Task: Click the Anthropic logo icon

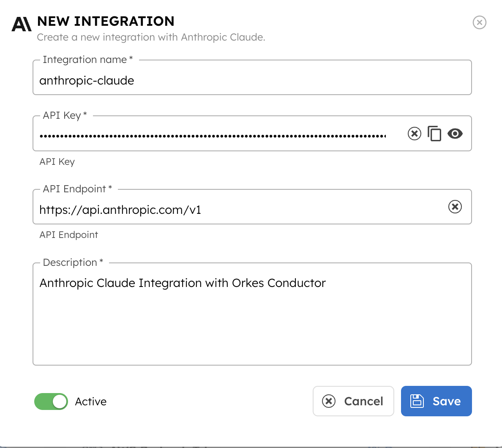Action: 22,25
